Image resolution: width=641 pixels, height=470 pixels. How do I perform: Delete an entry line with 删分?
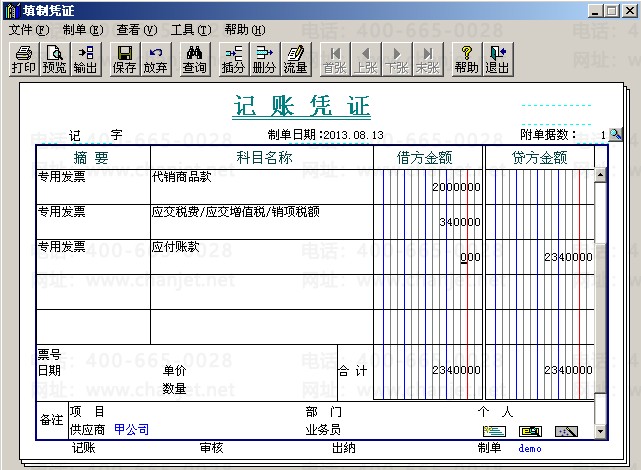[264, 59]
